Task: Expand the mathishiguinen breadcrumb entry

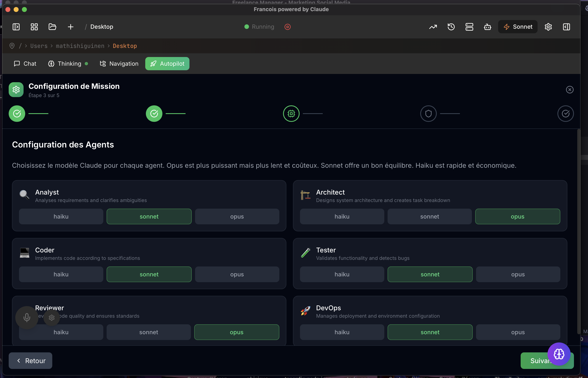Action: point(80,46)
